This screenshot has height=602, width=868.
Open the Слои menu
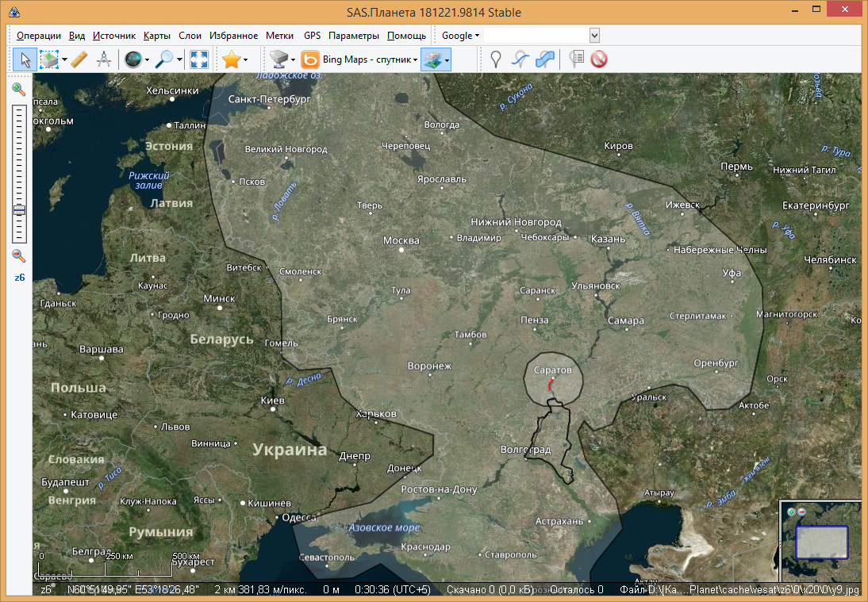(190, 36)
